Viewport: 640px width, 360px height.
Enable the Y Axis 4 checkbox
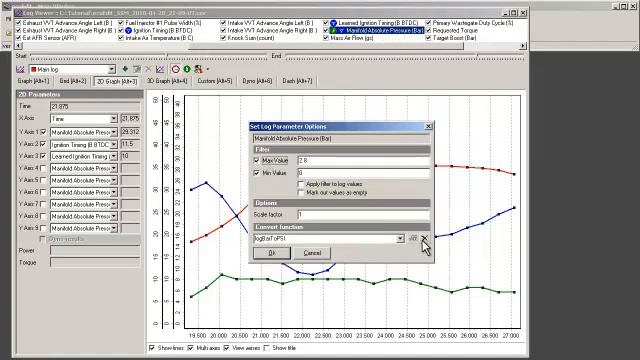click(43, 168)
